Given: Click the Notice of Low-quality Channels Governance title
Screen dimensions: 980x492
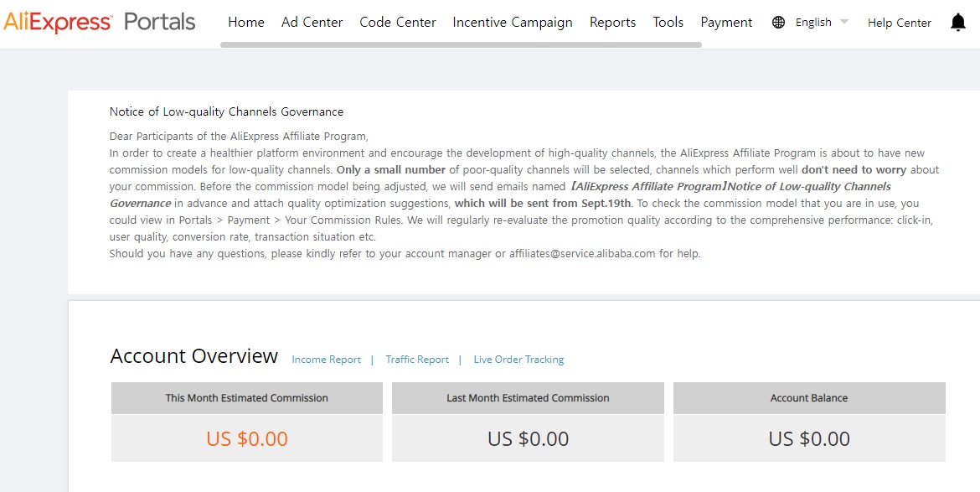Looking at the screenshot, I should 226,112.
